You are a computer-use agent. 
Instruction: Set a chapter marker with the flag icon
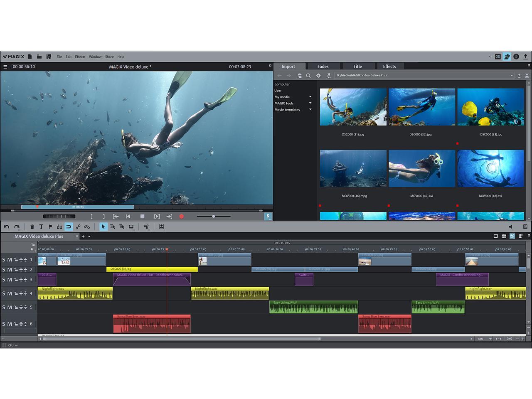click(50, 227)
